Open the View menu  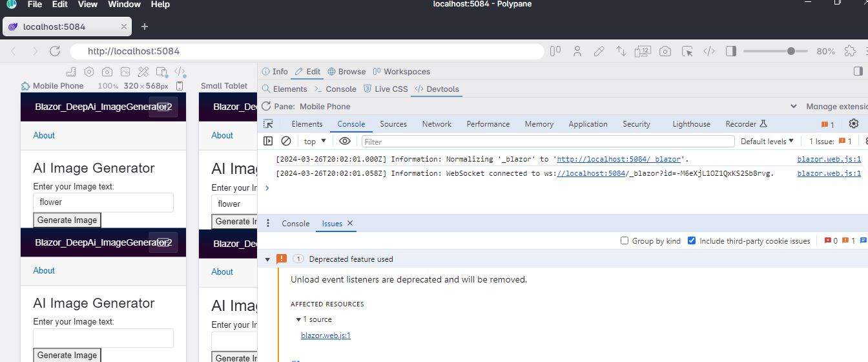(88, 5)
